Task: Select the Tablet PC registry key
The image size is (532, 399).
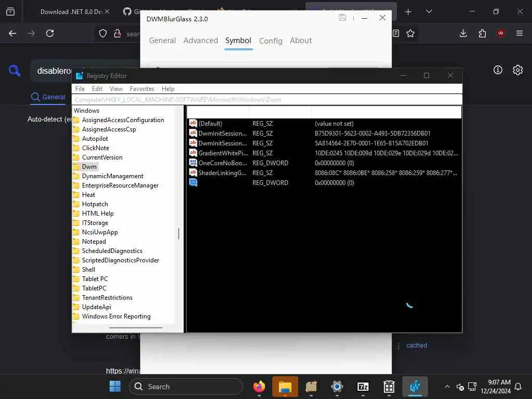Action: [x=95, y=279]
